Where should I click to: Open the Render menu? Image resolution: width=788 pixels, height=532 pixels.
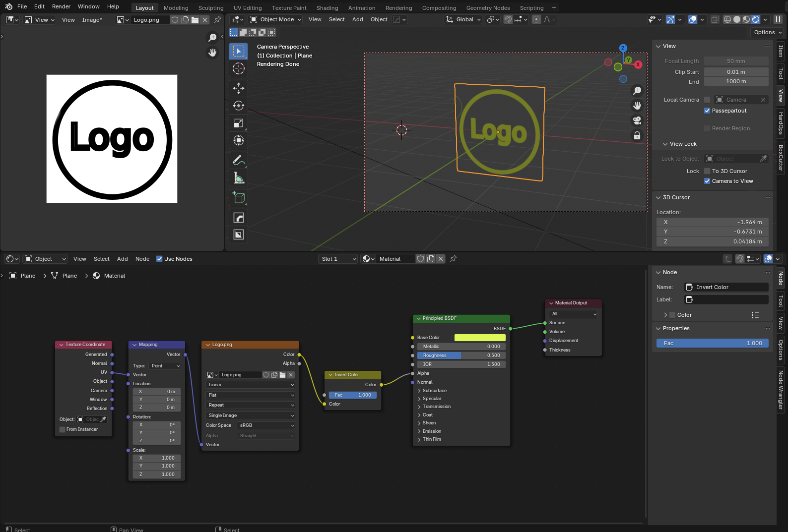pos(61,6)
